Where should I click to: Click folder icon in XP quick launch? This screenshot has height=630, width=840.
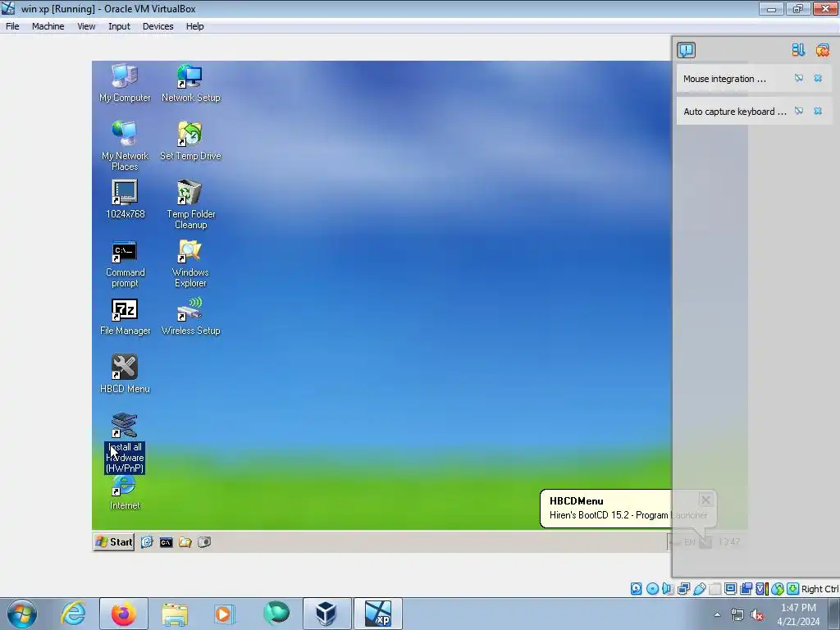(x=185, y=542)
